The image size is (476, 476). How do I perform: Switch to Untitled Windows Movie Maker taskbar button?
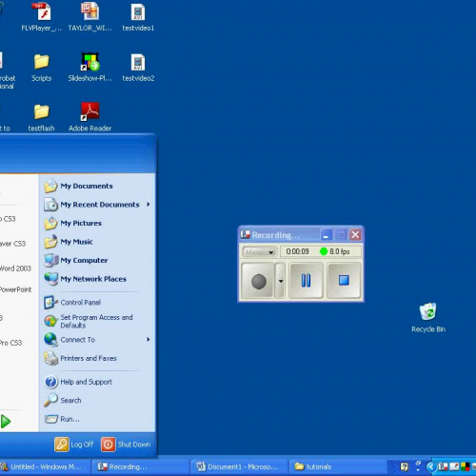pyautogui.click(x=45, y=466)
